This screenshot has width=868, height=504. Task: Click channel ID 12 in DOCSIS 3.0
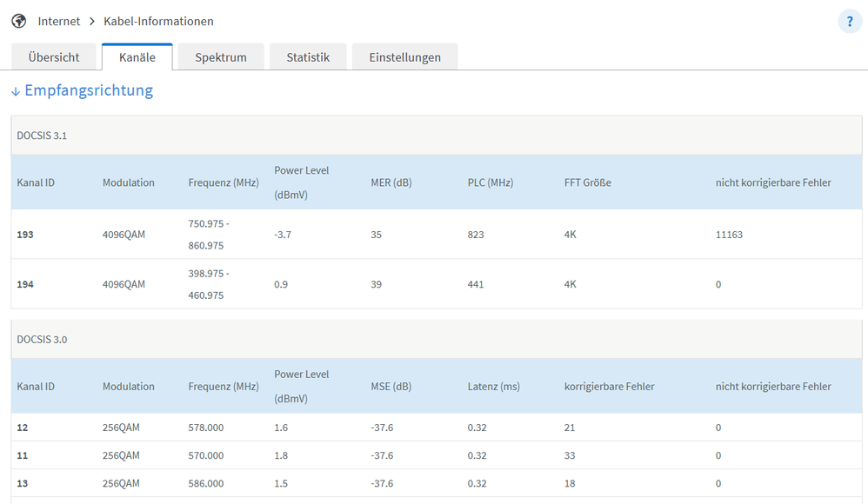pyautogui.click(x=23, y=428)
